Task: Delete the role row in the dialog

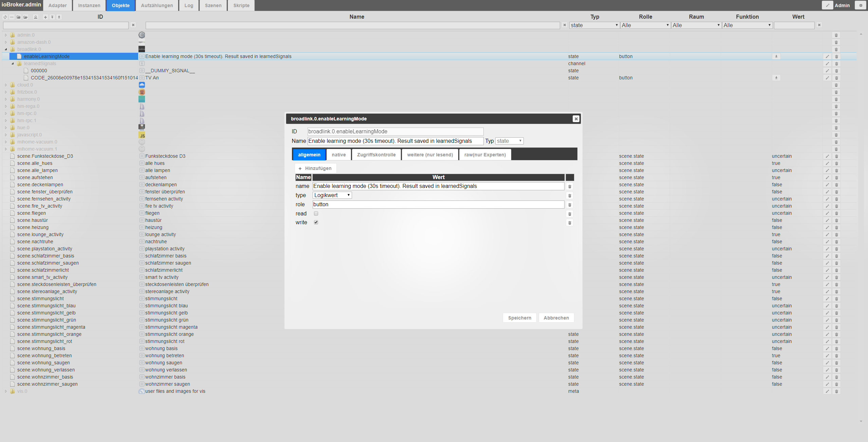Action: click(x=570, y=205)
